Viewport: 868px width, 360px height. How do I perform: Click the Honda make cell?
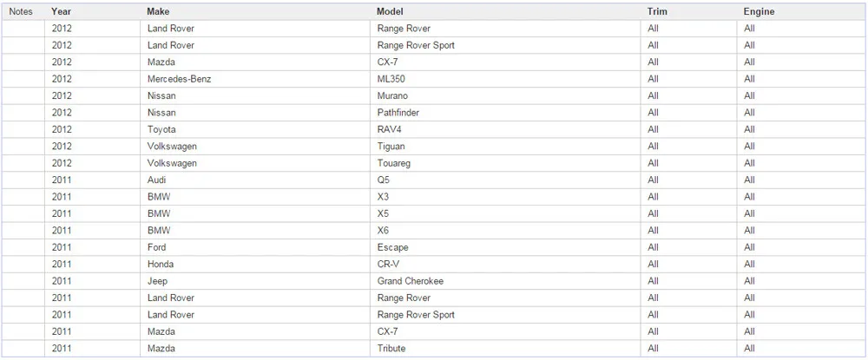pos(255,265)
